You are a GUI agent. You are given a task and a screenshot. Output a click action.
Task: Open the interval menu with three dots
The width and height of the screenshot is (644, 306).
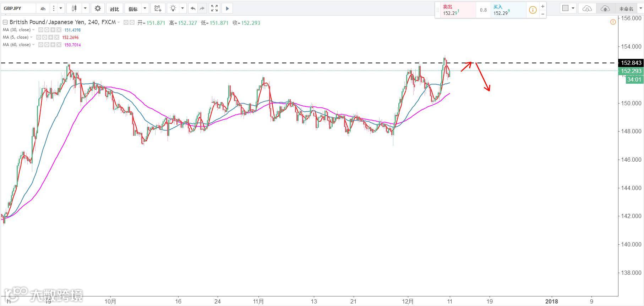54,8
